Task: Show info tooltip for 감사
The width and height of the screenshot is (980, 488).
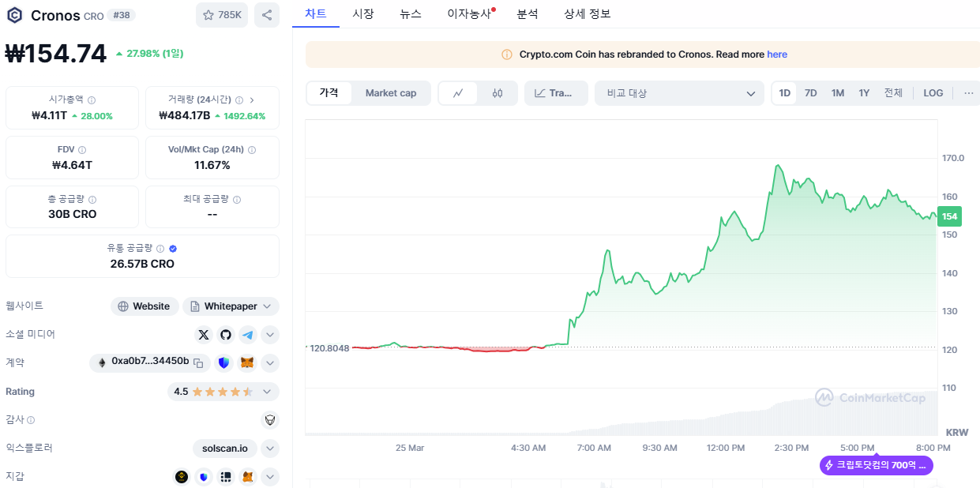Action: click(31, 420)
